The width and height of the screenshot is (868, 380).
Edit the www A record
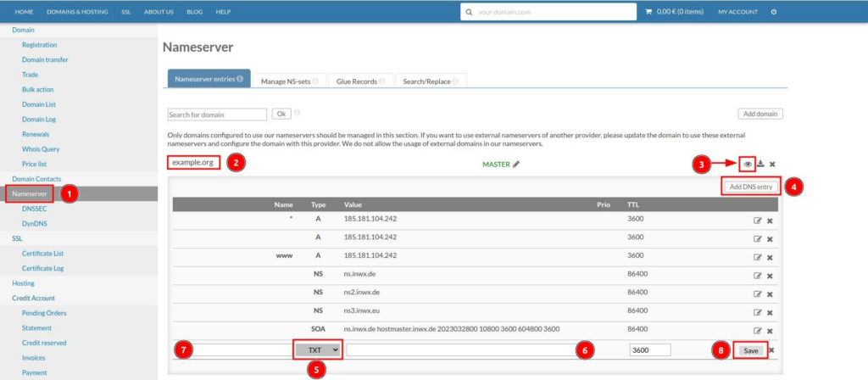[757, 255]
